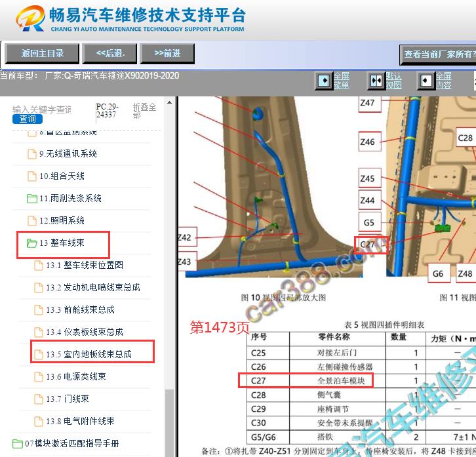
Task: Open 9.无线通讯系统 tree item
Action: tap(68, 154)
